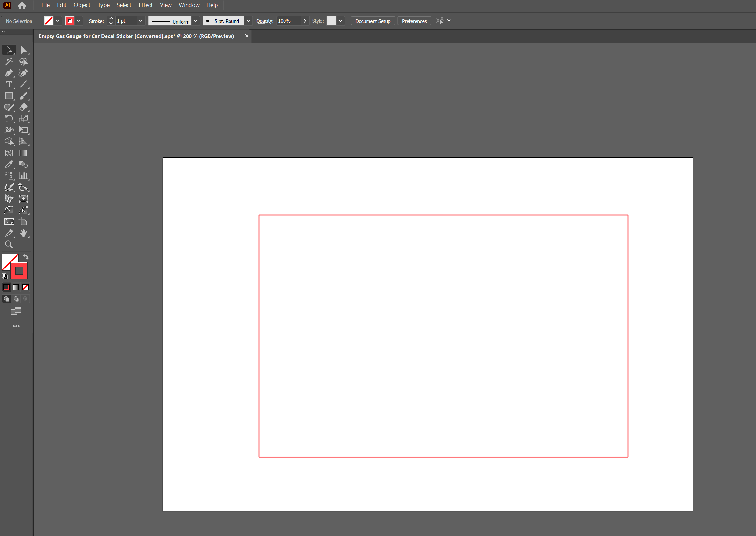The height and width of the screenshot is (536, 756).
Task: Open the Preferences button
Action: 414,21
